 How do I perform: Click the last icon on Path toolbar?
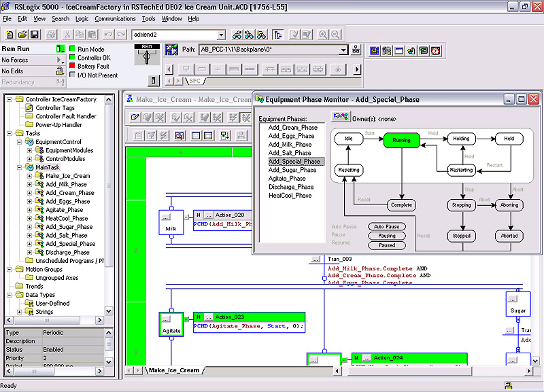point(436,50)
